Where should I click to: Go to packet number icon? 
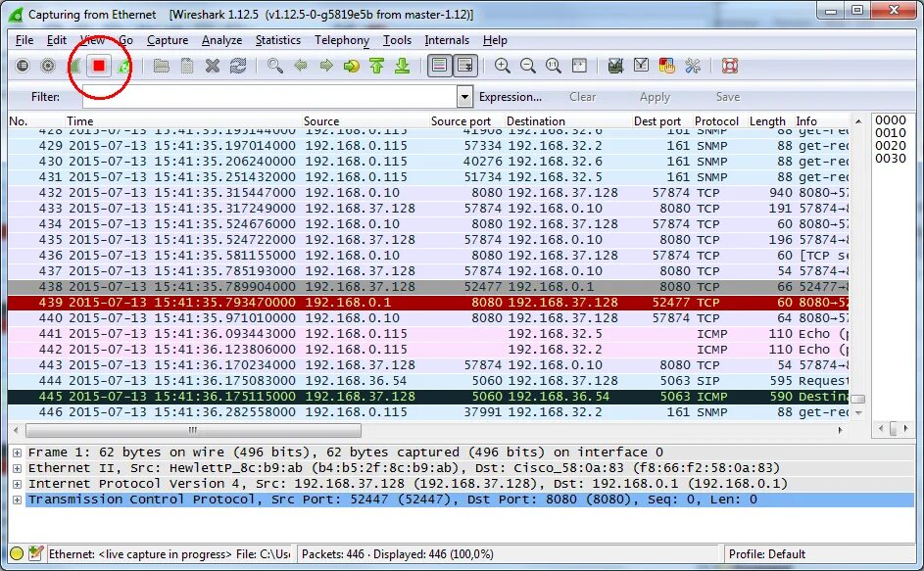(351, 66)
